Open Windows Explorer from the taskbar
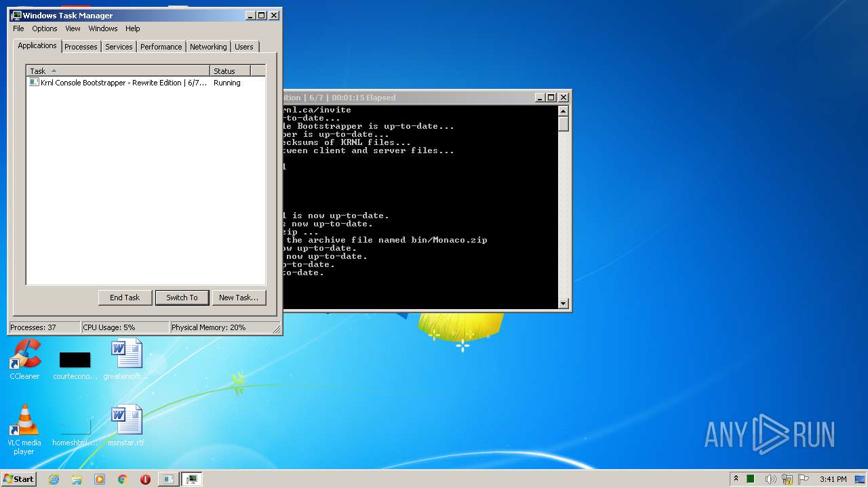The width and height of the screenshot is (868, 488). tap(77, 479)
